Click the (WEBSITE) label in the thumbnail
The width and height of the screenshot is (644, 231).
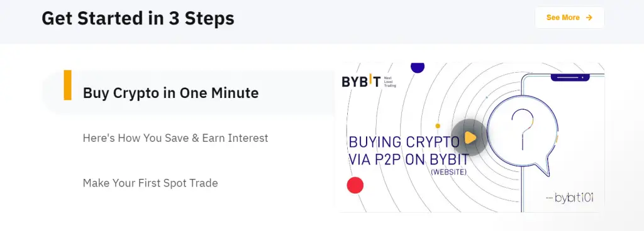[x=448, y=172]
